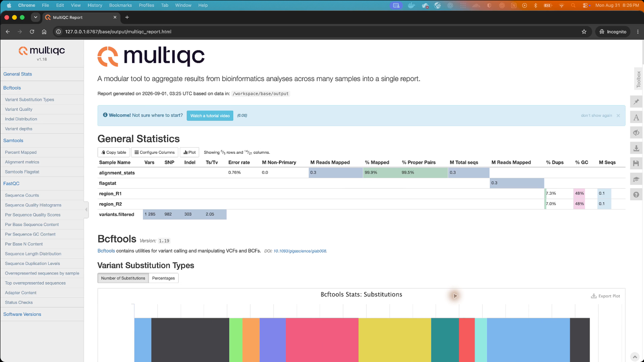Jump to the FastQC sidebar section
This screenshot has width=644, height=362.
point(11,183)
